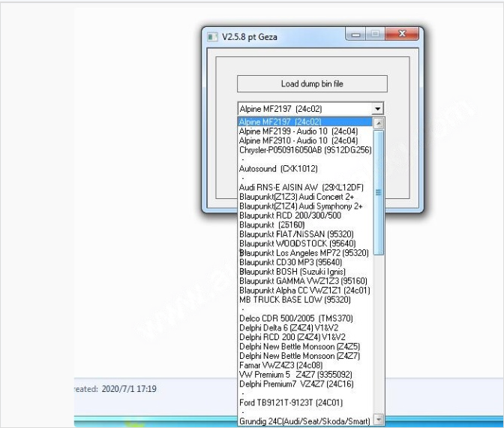This screenshot has height=428, width=504.
Task: Select Grundig 24C(Audi/Seat/Skoda/Smart)
Action: point(305,421)
